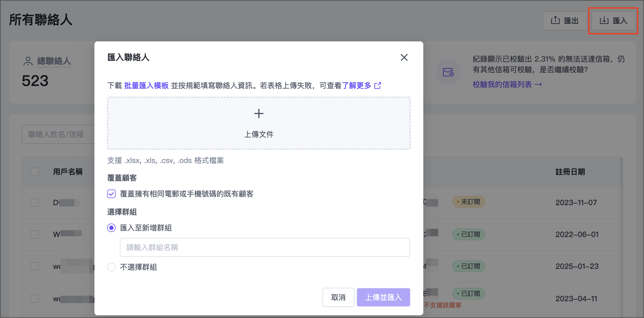Click the mail verification icon
The width and height of the screenshot is (644, 318).
tap(448, 72)
